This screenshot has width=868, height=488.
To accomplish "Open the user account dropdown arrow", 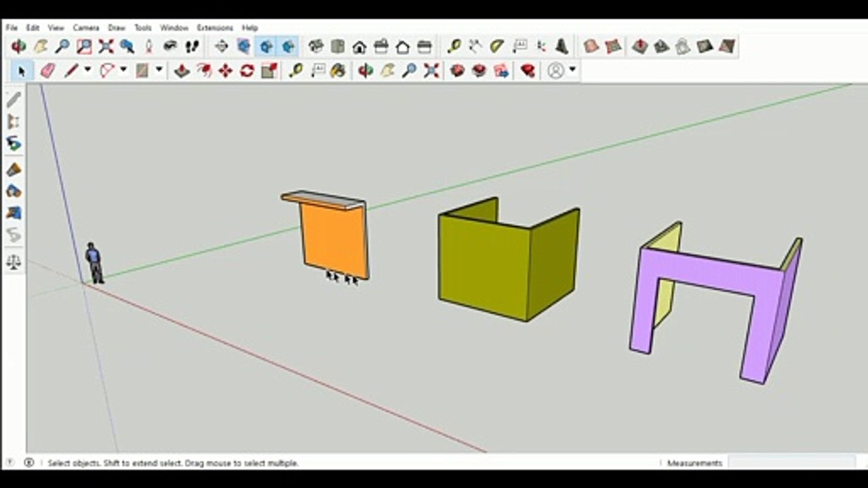I will [x=572, y=70].
